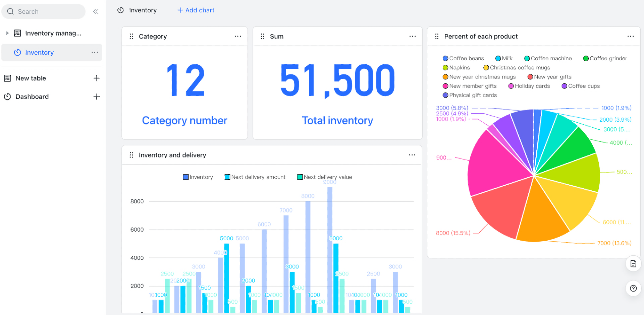644x315 pixels.
Task: Toggle Next delivery amount legend item
Action: pyautogui.click(x=255, y=177)
